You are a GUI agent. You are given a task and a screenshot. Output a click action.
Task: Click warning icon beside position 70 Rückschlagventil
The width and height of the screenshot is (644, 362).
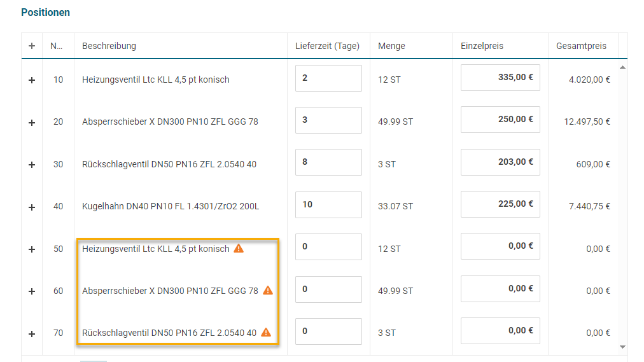(266, 332)
